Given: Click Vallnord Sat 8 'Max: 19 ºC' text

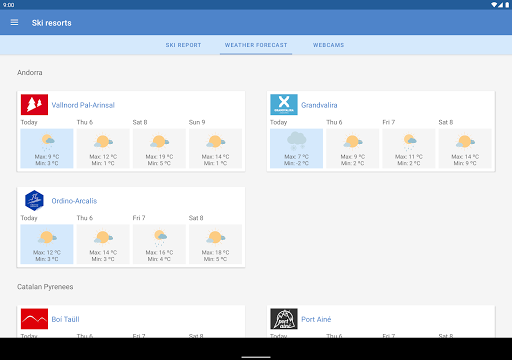Looking at the screenshot, I should pos(159,157).
